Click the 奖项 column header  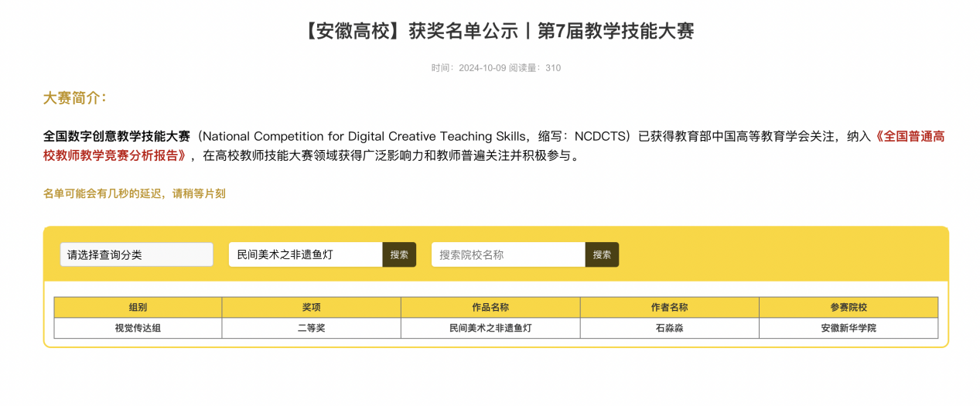coord(311,307)
